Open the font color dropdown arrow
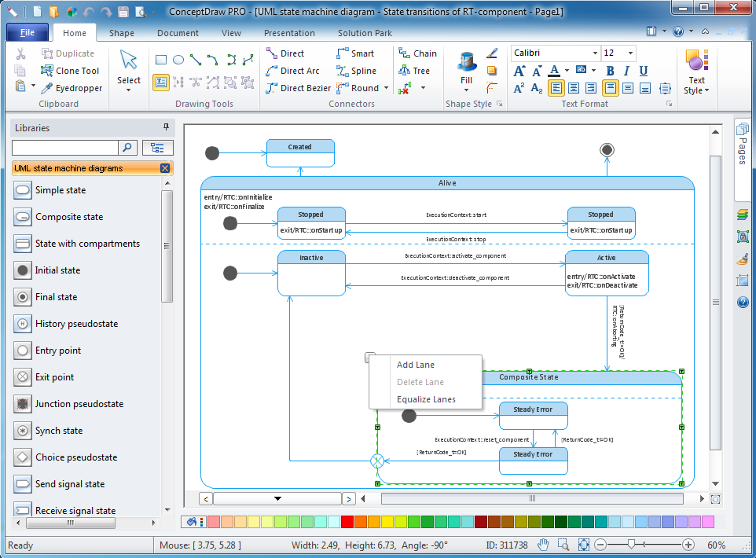This screenshot has height=558, width=756. pyautogui.click(x=567, y=71)
